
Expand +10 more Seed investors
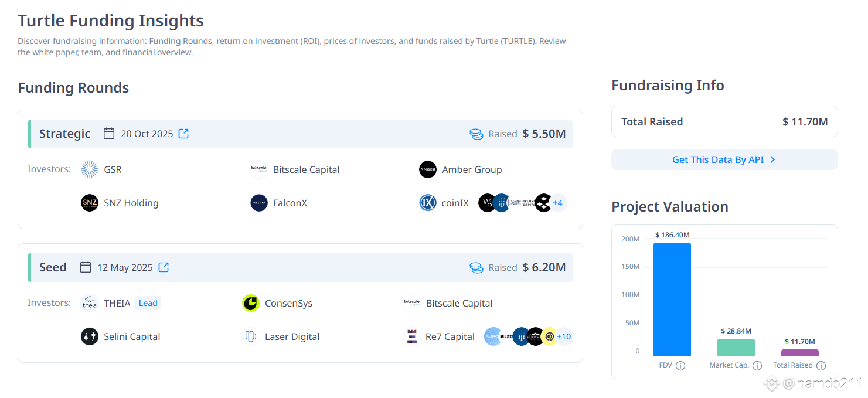(564, 336)
